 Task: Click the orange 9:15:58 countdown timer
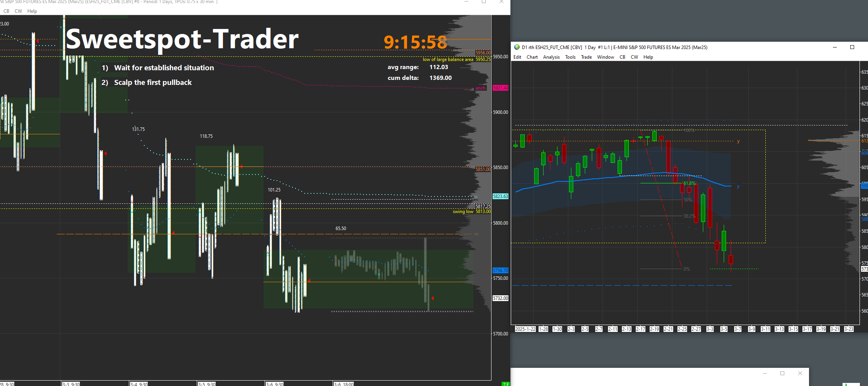point(415,42)
